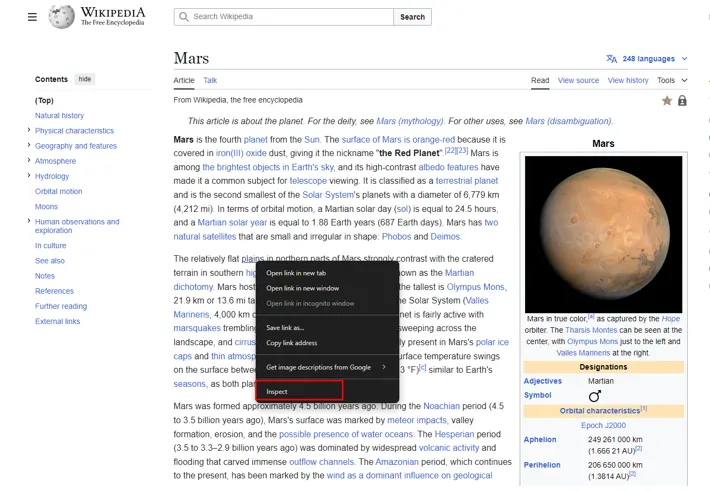Screen dimensions: 710x491
Task: Select Open link in new tab
Action: pos(327,273)
